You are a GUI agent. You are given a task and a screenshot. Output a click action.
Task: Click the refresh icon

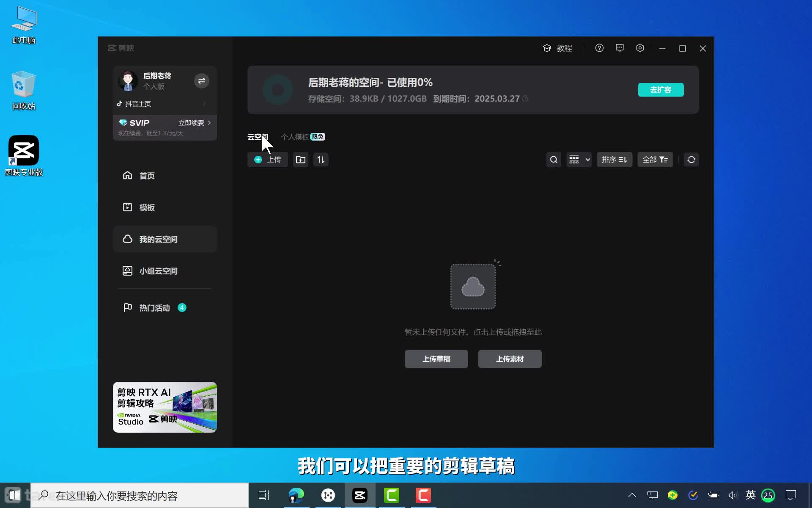pos(691,160)
